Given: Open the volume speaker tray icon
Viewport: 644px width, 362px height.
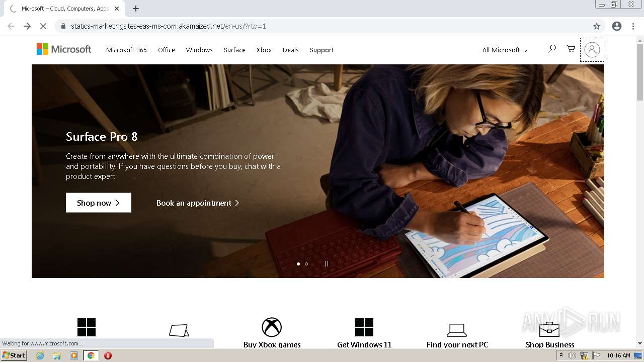Looking at the screenshot, I should 572,355.
